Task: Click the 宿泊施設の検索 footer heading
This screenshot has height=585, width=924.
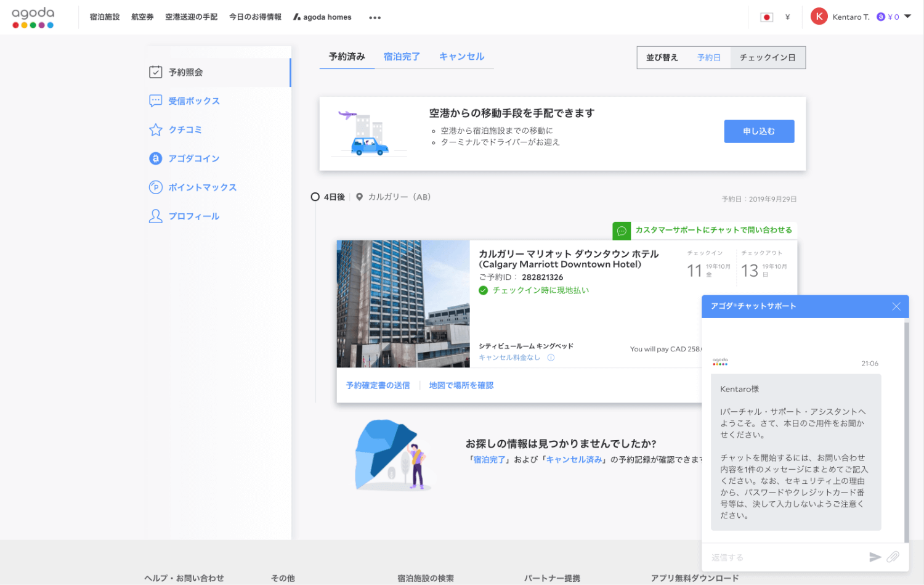Action: (x=426, y=578)
